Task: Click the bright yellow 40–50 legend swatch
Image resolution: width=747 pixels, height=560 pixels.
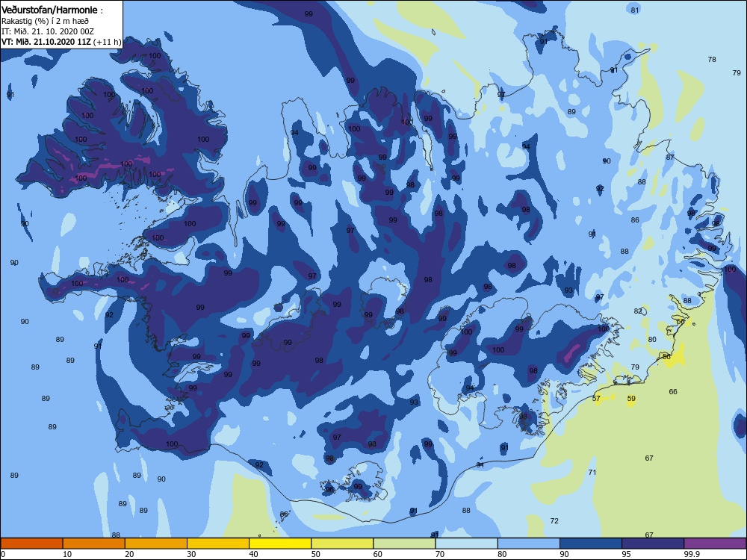Action: pos(280,544)
